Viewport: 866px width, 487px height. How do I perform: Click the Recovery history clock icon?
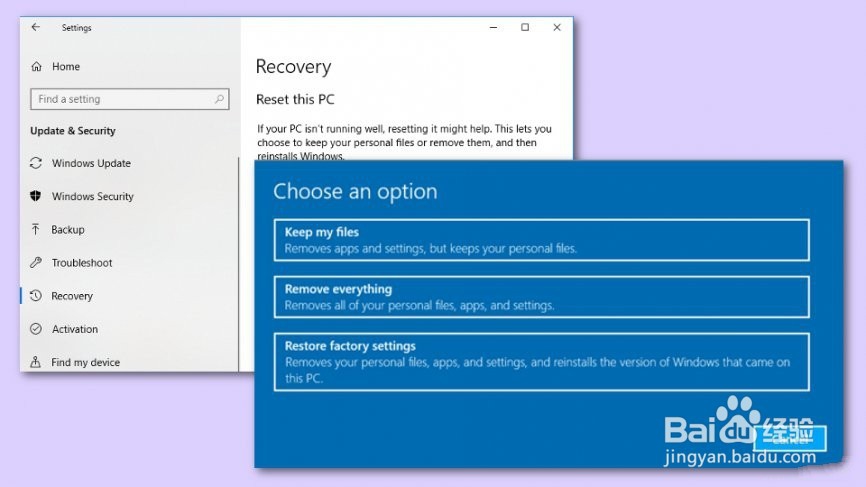[x=36, y=295]
